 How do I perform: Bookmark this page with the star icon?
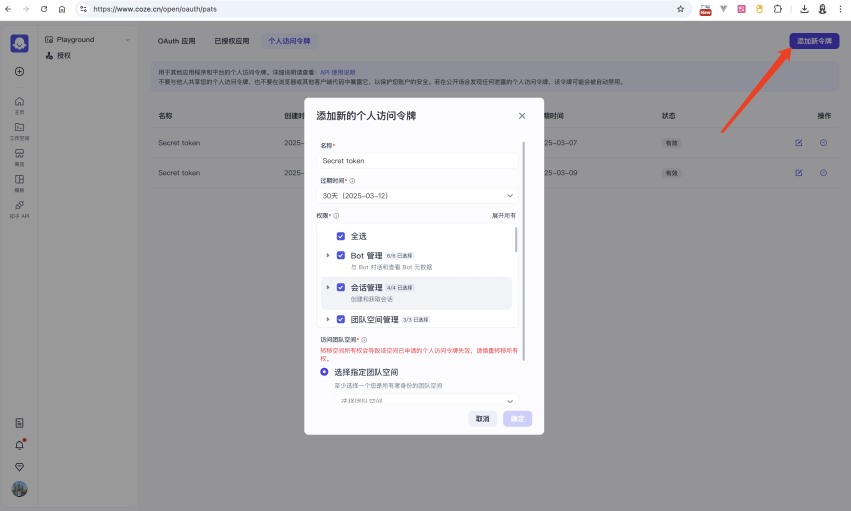tap(680, 8)
